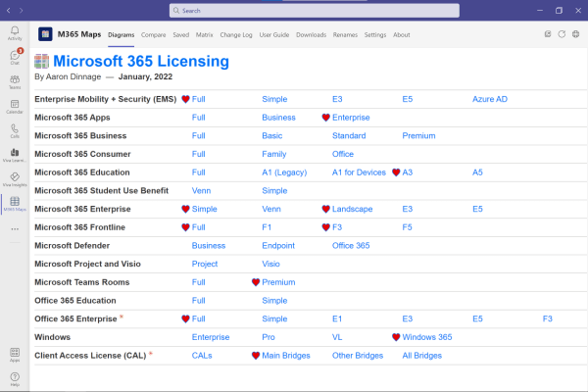Open the Frontline F5 diagram
This screenshot has height=392, width=588.
click(407, 227)
